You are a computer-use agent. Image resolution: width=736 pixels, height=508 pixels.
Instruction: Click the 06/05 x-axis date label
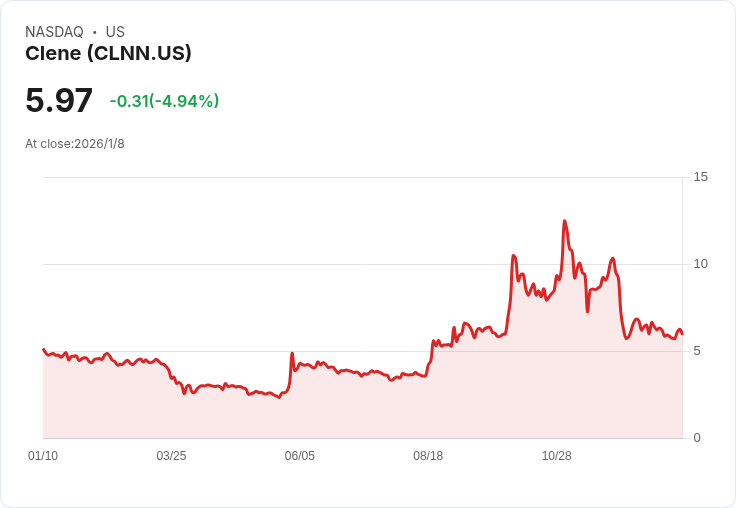[299, 456]
